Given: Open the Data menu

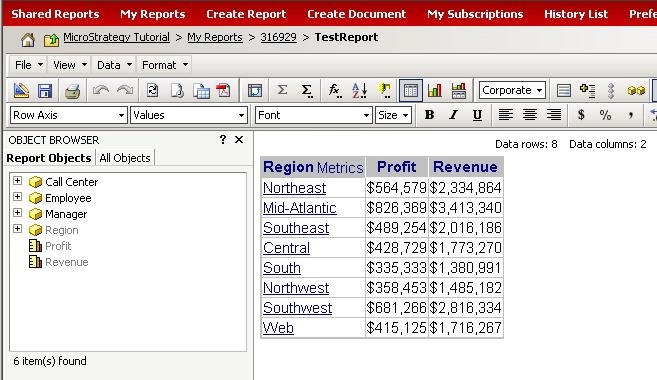Looking at the screenshot, I should coord(114,65).
